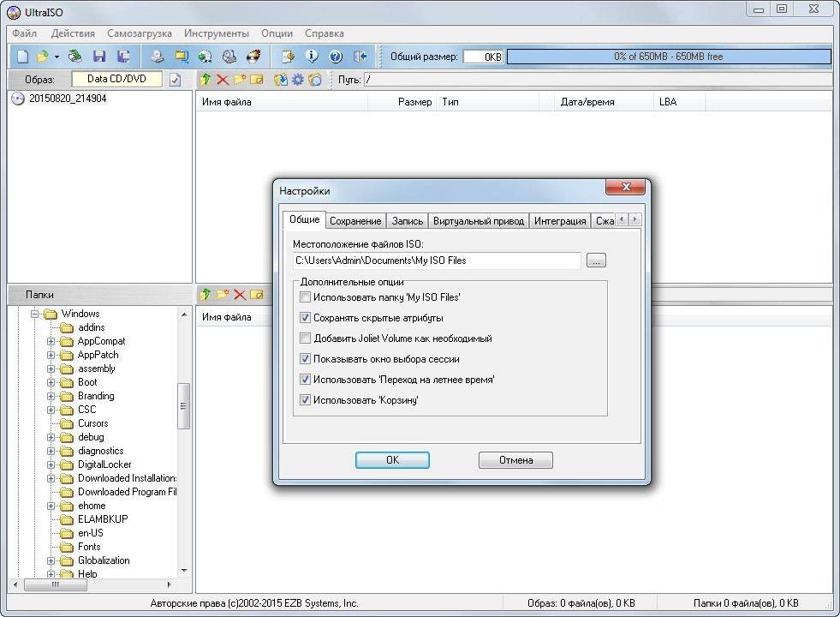Click the folder tree vertical scrollbar thumb
Screen dimensions: 840x617
pyautogui.click(x=184, y=406)
